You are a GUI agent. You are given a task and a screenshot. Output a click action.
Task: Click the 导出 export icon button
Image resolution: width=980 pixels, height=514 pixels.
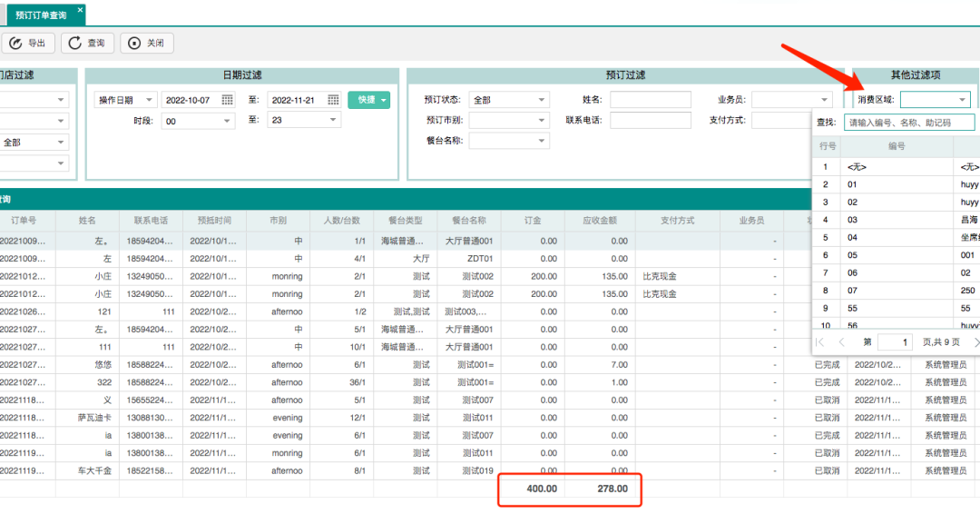click(x=16, y=43)
